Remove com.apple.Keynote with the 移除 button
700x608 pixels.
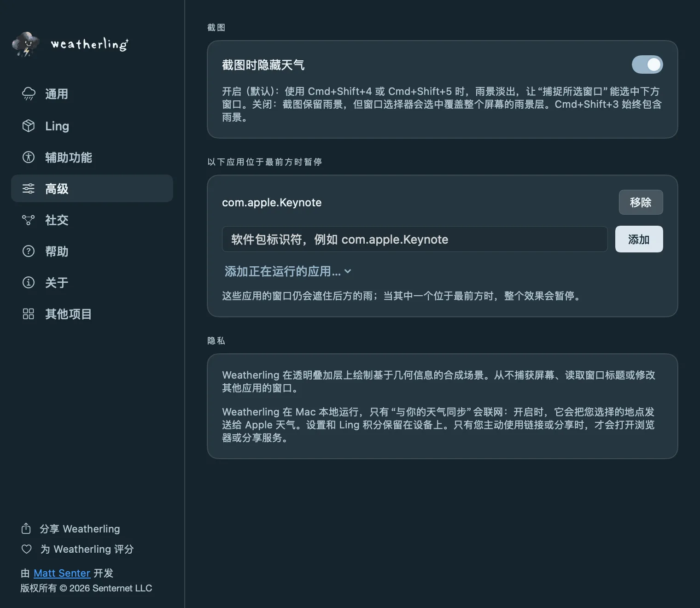[641, 202]
